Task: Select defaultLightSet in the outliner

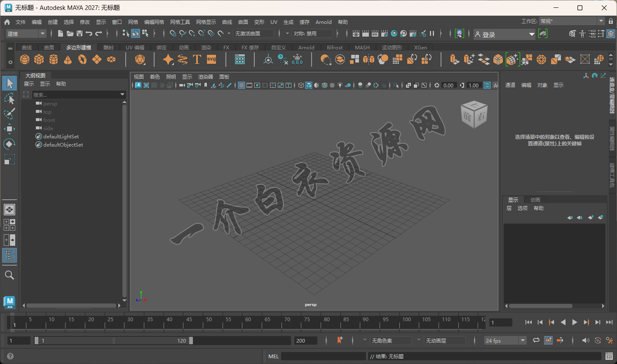Action: coord(61,137)
